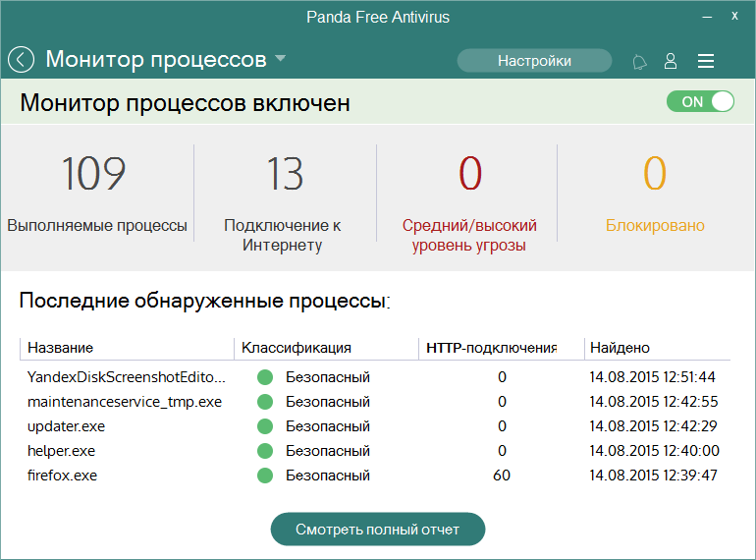The height and width of the screenshot is (560, 756).
Task: Select the YandexDiskScreenshotEdito... process row
Action: click(375, 377)
